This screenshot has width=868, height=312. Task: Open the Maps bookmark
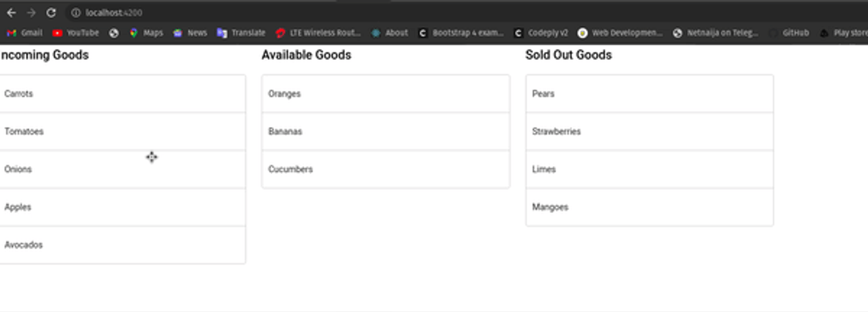click(146, 33)
